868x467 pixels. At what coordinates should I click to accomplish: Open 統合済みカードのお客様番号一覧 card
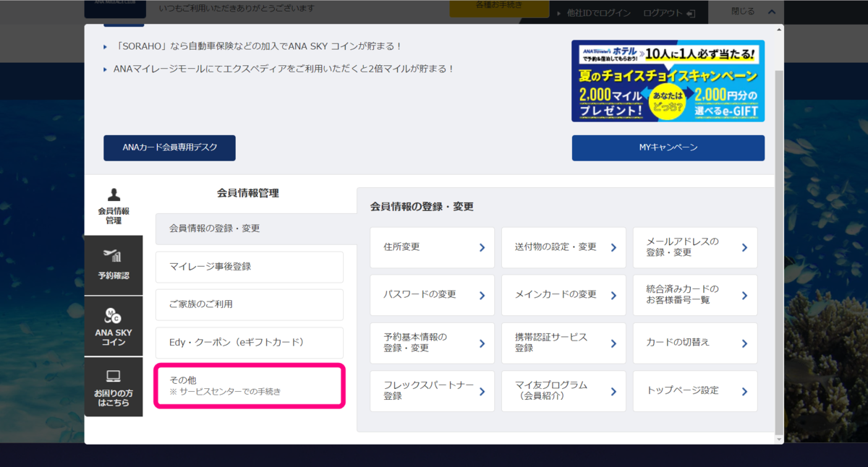[695, 295]
